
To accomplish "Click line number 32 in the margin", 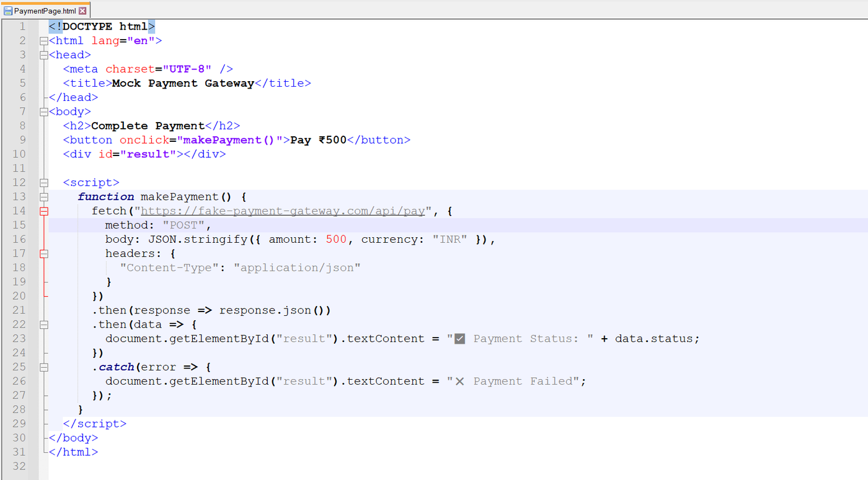I will click(x=19, y=466).
